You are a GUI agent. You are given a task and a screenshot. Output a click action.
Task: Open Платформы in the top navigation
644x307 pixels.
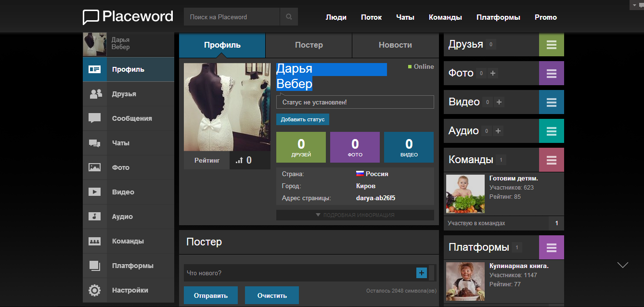[498, 17]
